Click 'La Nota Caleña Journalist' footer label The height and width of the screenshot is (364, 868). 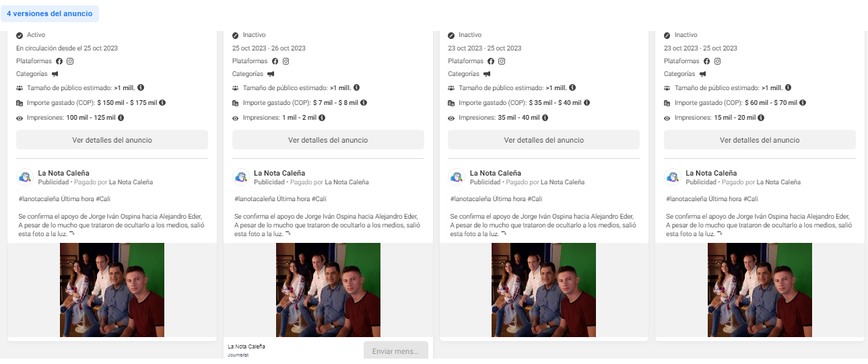tap(246, 350)
